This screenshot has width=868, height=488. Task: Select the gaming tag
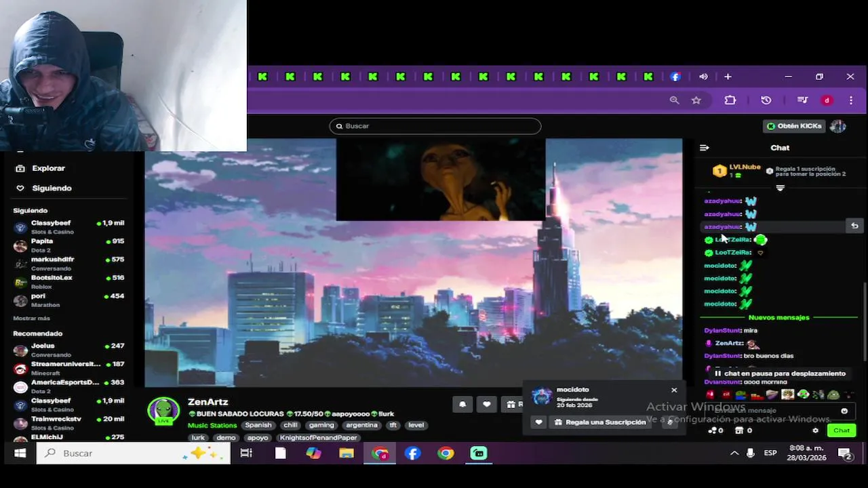point(321,426)
